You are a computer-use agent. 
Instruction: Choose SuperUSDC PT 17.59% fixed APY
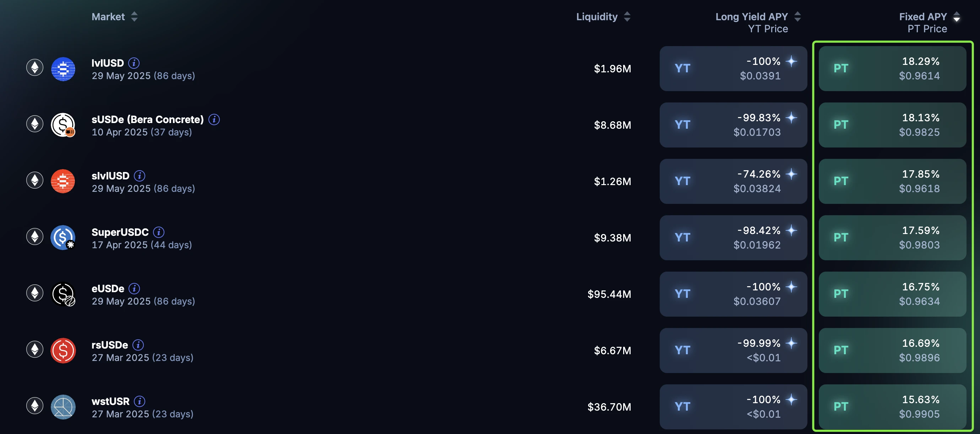[x=892, y=238]
